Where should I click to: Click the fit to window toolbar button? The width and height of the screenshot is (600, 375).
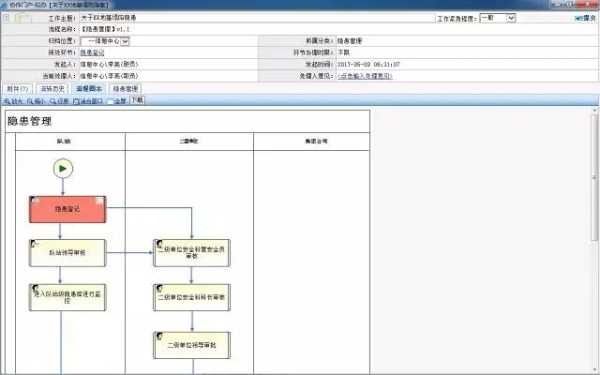click(x=88, y=101)
